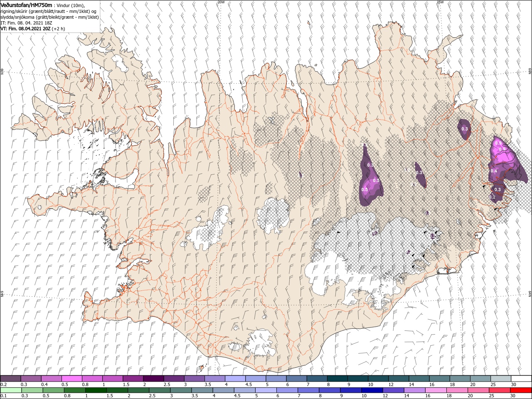Pick the 25 pale gray snow-scale swatch

point(500,379)
